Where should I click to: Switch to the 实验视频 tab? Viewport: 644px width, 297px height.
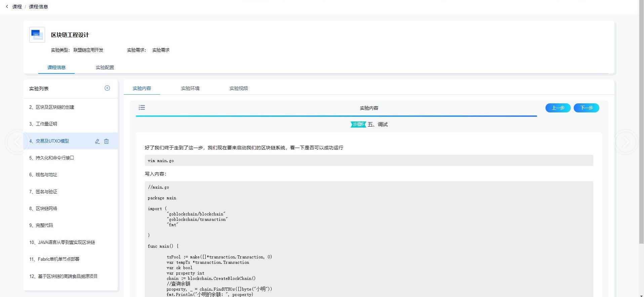(239, 88)
